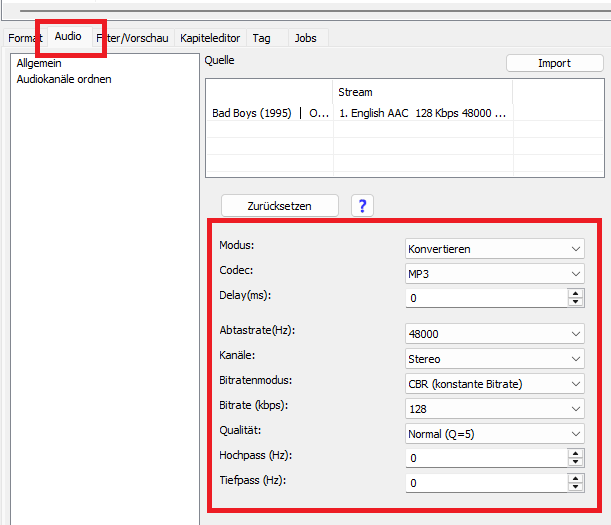Image resolution: width=611 pixels, height=525 pixels.
Task: Increase the Delay(ms) value with up arrow
Action: (x=575, y=293)
